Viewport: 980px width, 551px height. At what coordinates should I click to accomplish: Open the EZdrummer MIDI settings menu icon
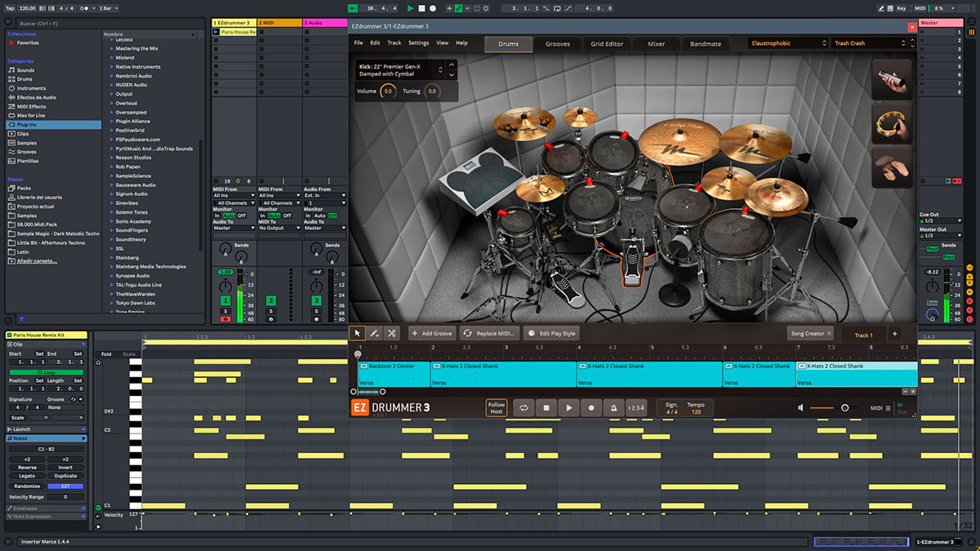tap(888, 408)
